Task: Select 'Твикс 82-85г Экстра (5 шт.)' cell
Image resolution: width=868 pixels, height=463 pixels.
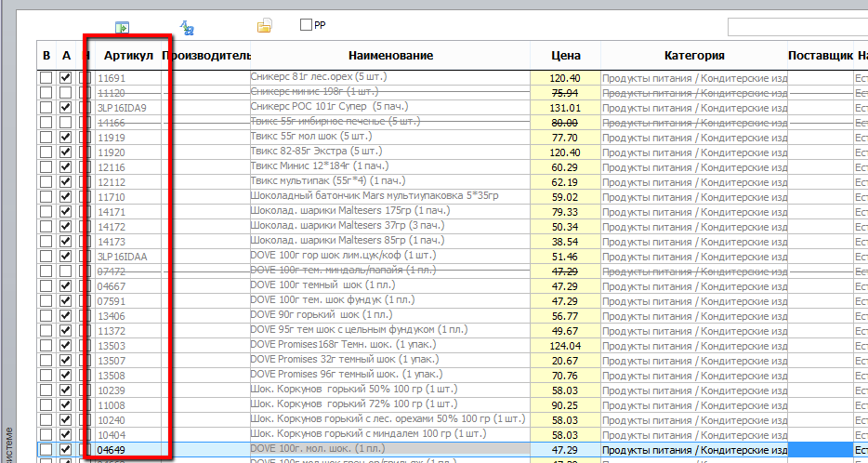Action: click(x=390, y=152)
